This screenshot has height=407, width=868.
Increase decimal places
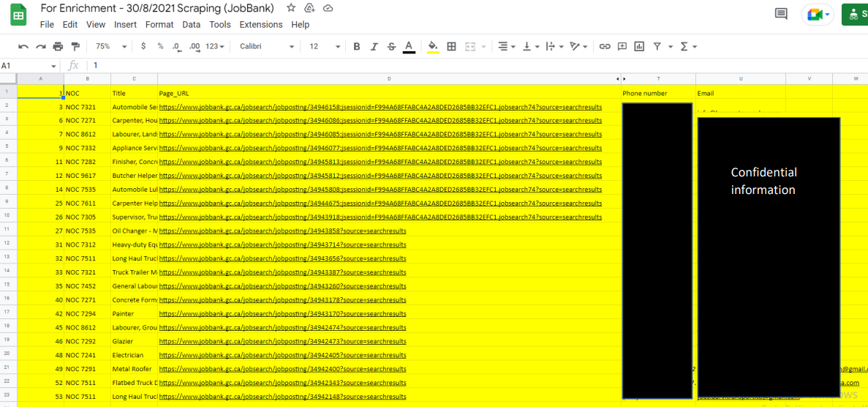195,47
